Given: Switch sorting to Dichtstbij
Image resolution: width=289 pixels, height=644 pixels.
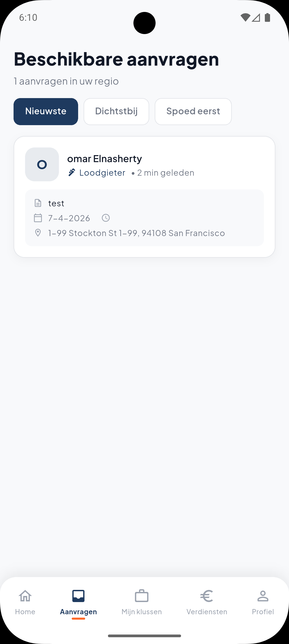Looking at the screenshot, I should [116, 111].
